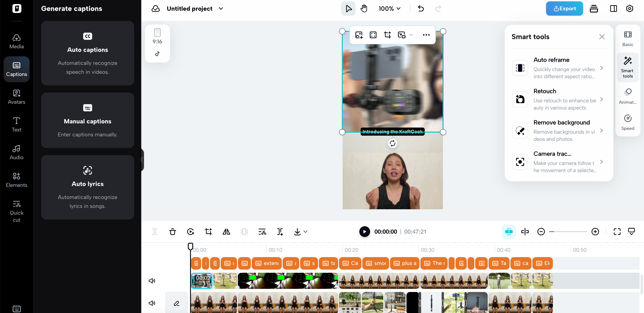Mute the second track's speaker toggle

tap(152, 303)
